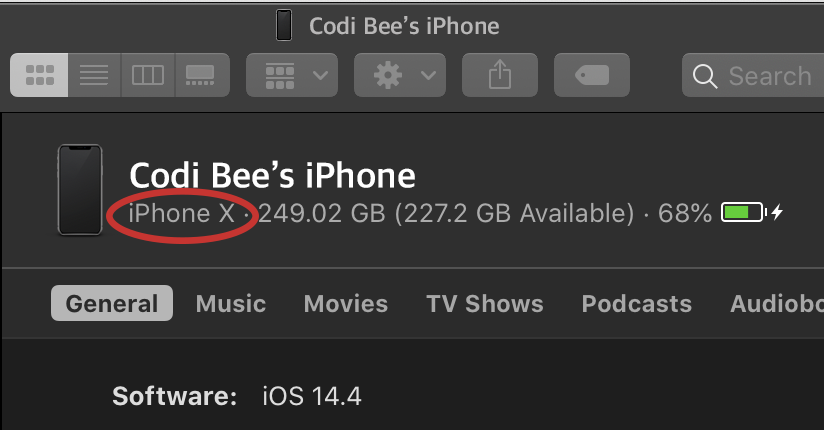Switch to list view layout
This screenshot has height=430, width=824.
click(94, 75)
